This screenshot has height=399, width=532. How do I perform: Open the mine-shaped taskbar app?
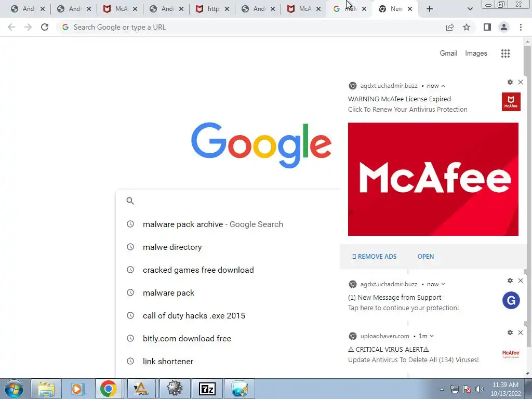tap(175, 389)
